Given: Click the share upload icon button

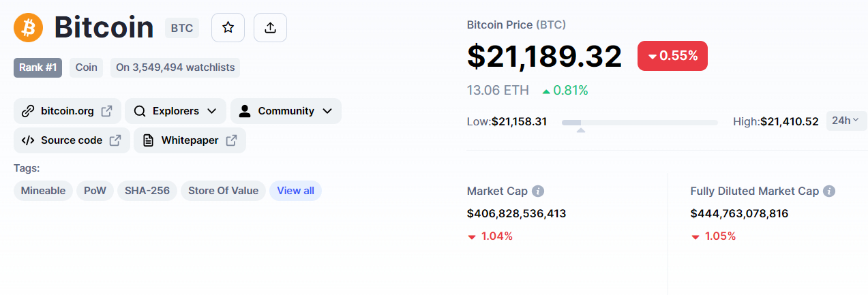Looking at the screenshot, I should coord(270,28).
